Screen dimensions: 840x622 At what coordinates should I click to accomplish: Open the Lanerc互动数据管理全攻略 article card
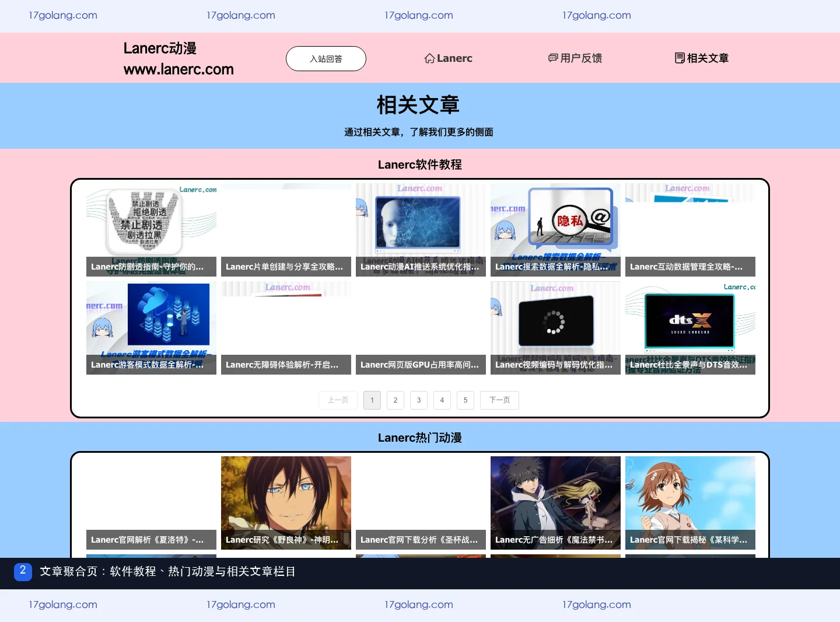click(x=690, y=230)
